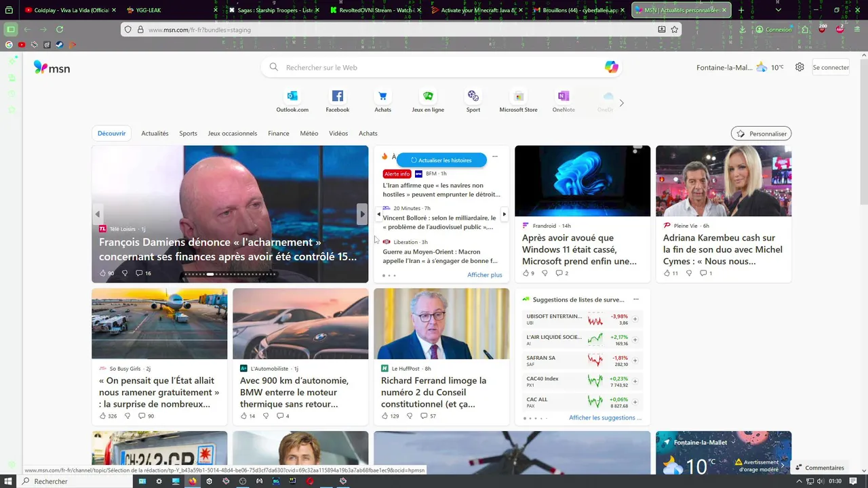Open the Steam bookmark icon

(x=59, y=45)
